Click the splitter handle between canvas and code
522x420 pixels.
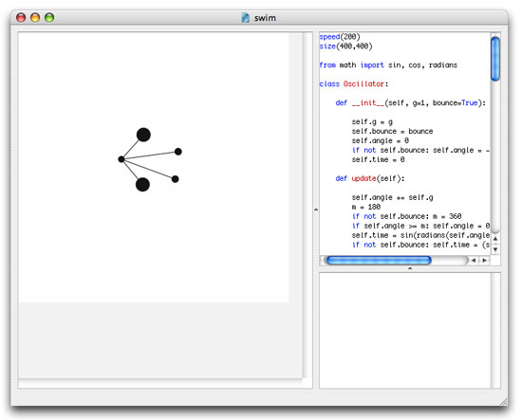coord(316,210)
